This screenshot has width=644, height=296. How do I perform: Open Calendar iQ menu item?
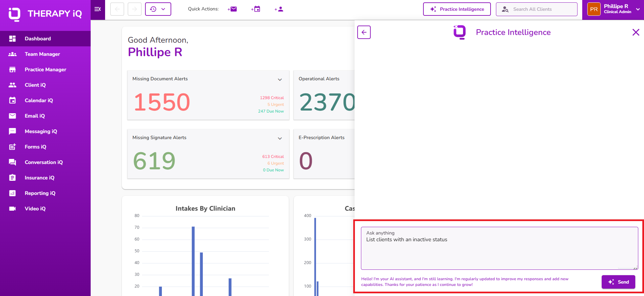45,100
